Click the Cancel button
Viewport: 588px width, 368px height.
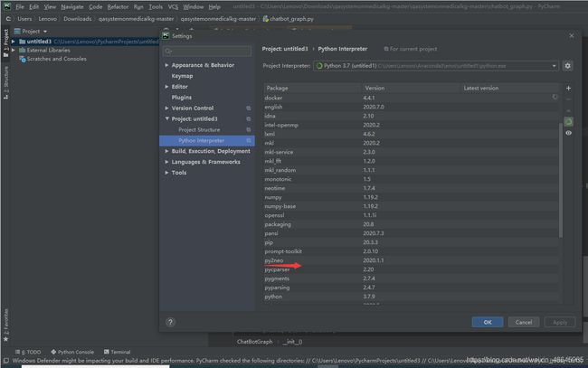click(x=524, y=322)
